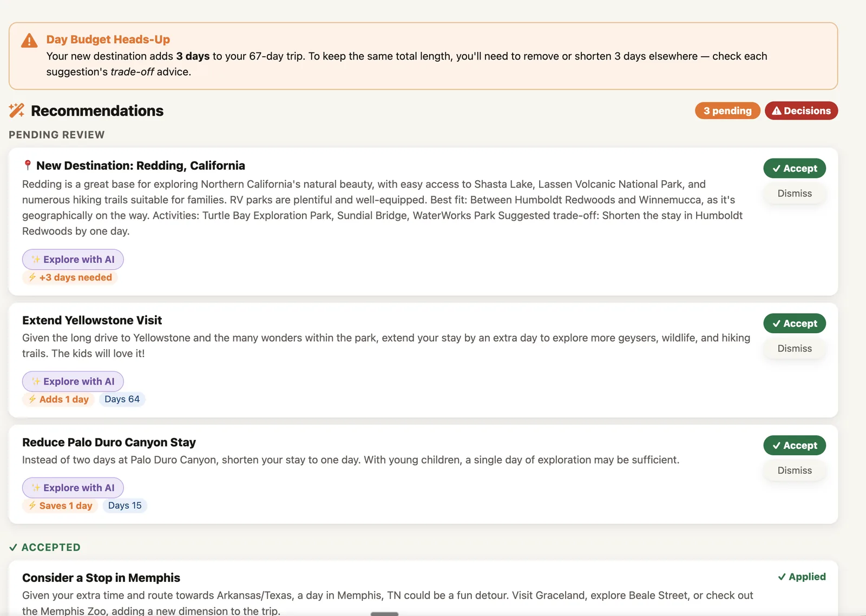Dismiss the Redding, California recommendation
The height and width of the screenshot is (616, 866).
tap(795, 194)
